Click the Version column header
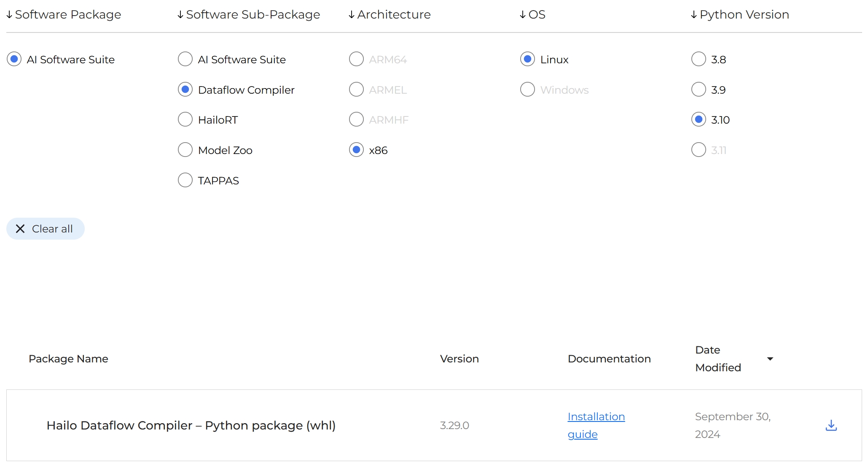 click(x=459, y=359)
